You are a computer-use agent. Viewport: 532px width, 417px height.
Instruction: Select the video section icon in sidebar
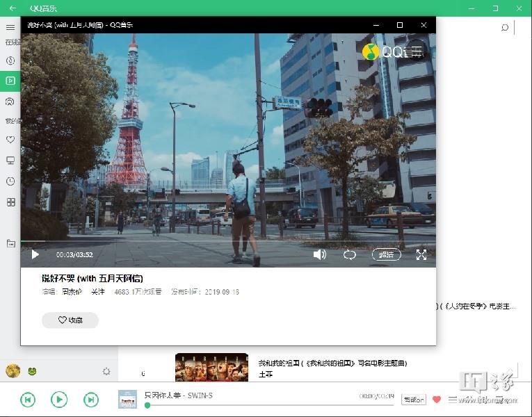click(x=10, y=81)
